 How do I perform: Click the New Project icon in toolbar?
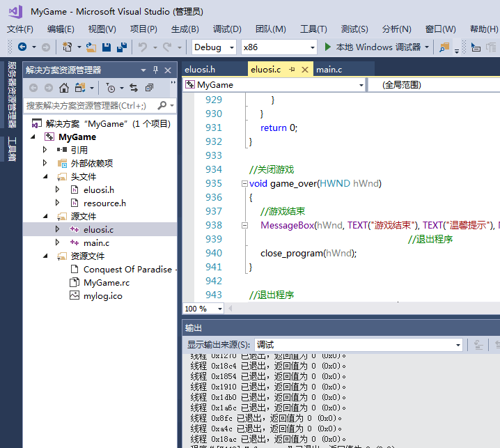point(67,47)
